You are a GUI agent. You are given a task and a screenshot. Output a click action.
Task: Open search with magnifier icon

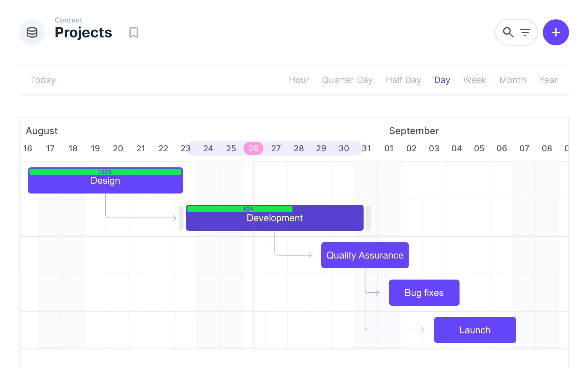508,32
